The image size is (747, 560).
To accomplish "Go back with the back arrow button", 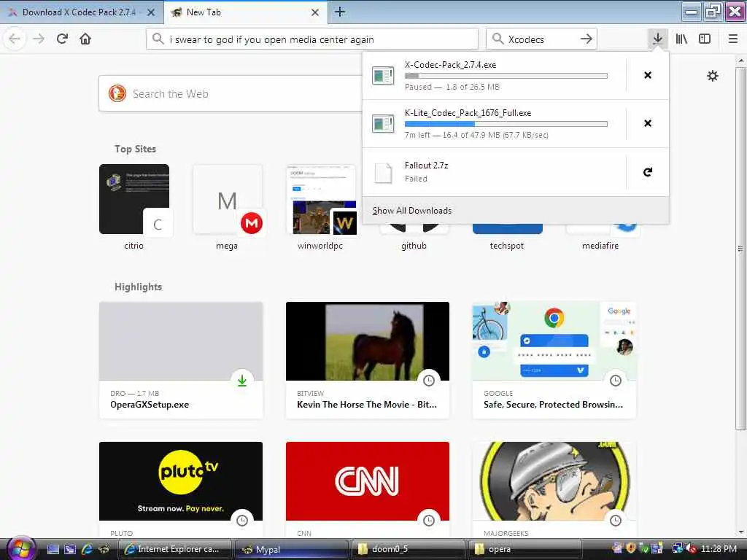I will [15, 39].
